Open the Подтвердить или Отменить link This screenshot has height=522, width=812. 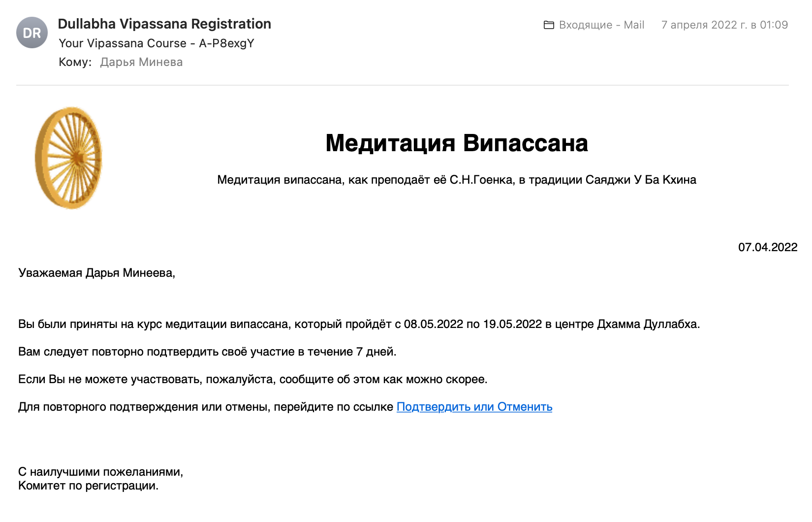(x=474, y=407)
